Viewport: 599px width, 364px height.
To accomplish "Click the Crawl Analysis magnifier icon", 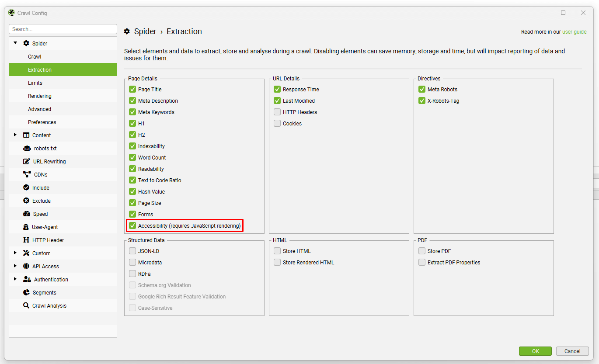I will tap(26, 305).
